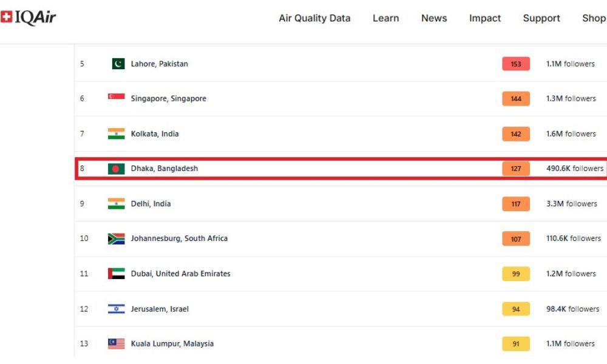Go to the News section

(x=434, y=18)
